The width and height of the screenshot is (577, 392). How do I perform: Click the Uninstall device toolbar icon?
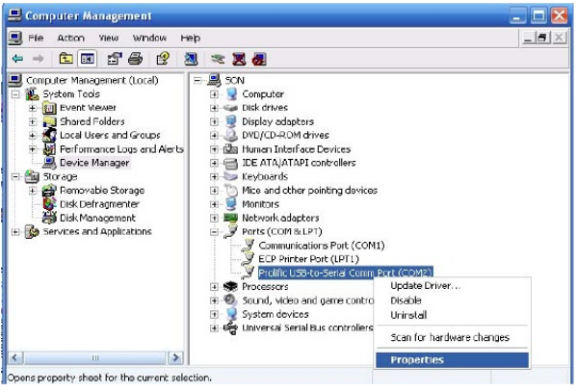point(239,59)
